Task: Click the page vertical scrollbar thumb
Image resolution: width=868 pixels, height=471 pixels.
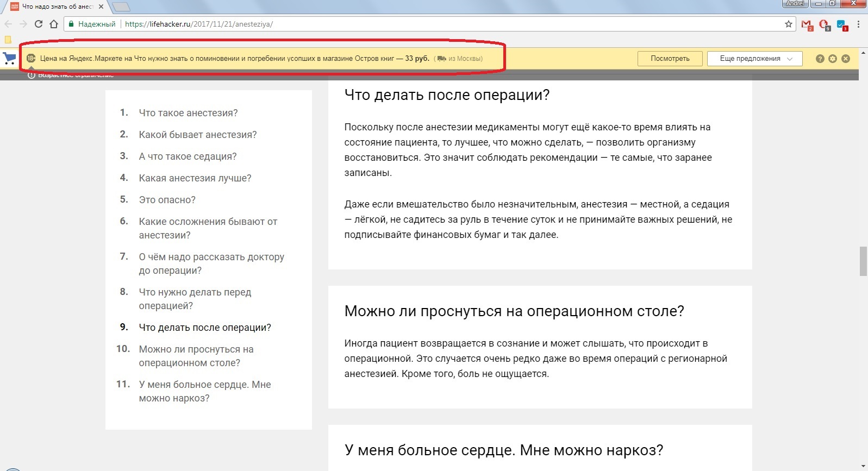Action: [863, 261]
